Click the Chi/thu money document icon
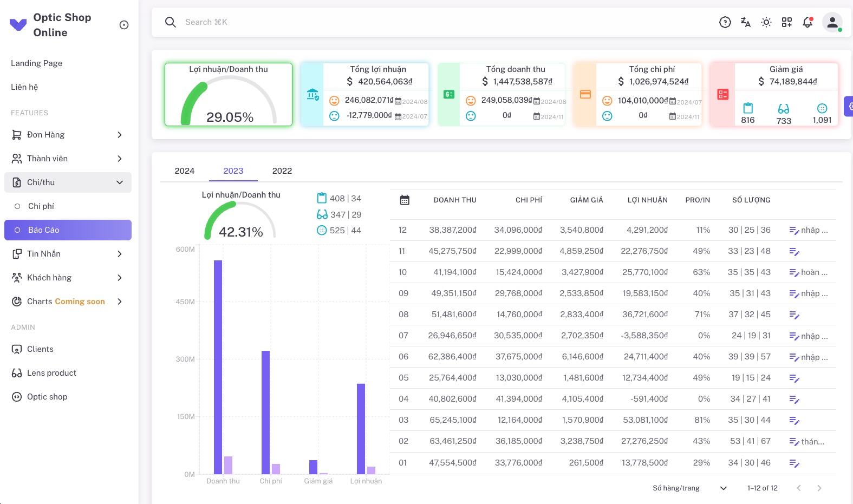853x504 pixels. point(17,182)
